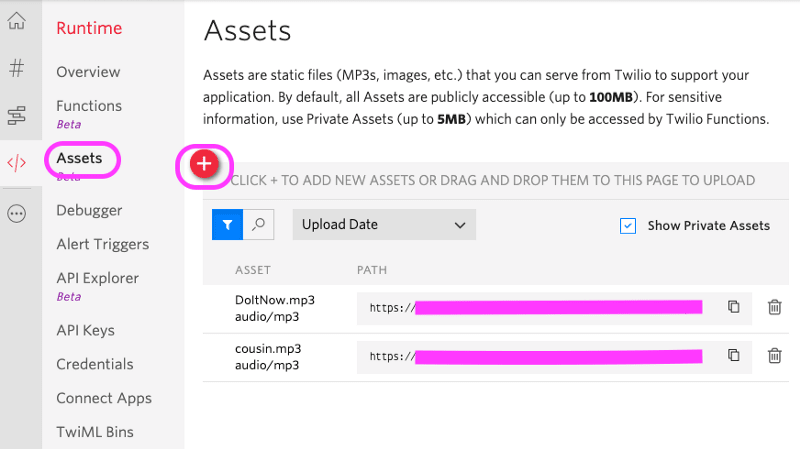This screenshot has width=800, height=449.
Task: Select the Runtime code brackets icon
Action: coord(16,163)
